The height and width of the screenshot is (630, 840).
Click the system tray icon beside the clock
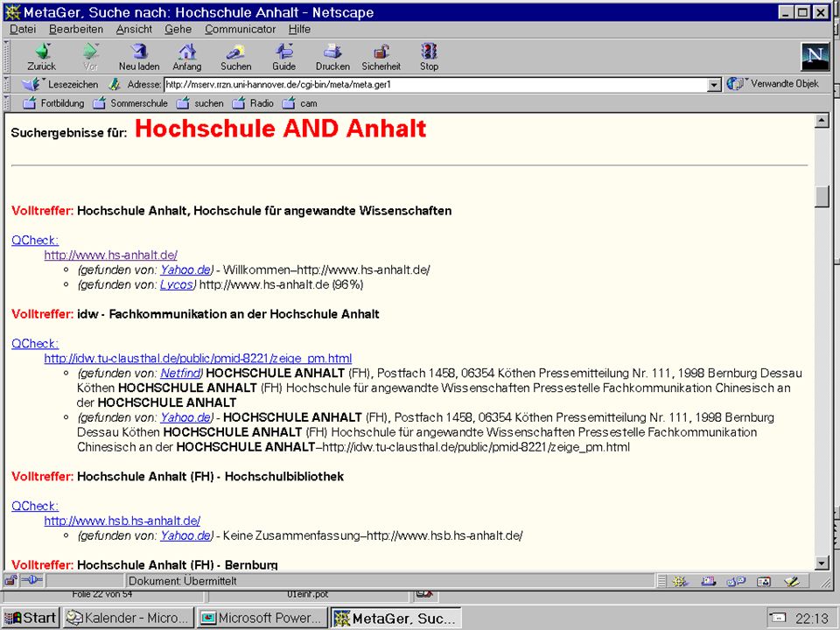point(778,619)
